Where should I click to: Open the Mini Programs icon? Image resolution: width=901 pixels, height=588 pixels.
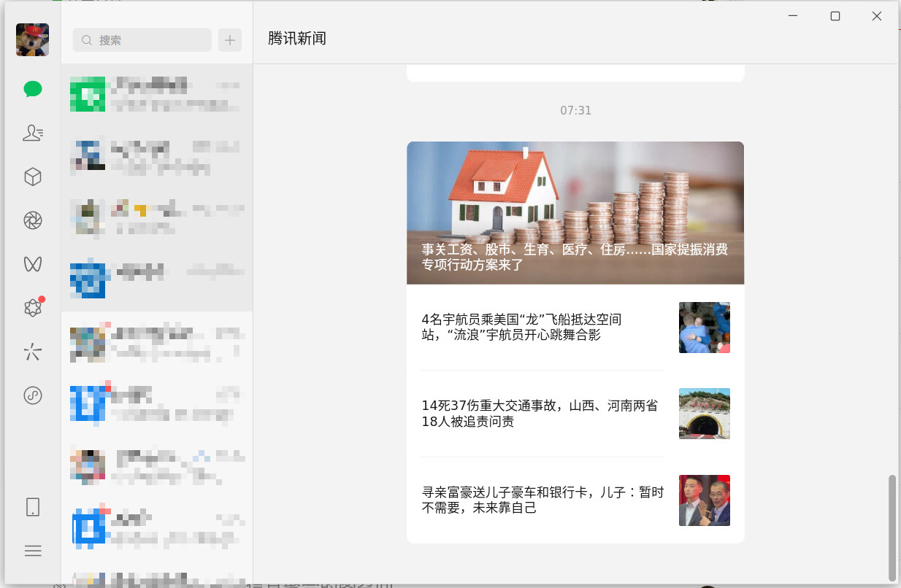point(33,395)
